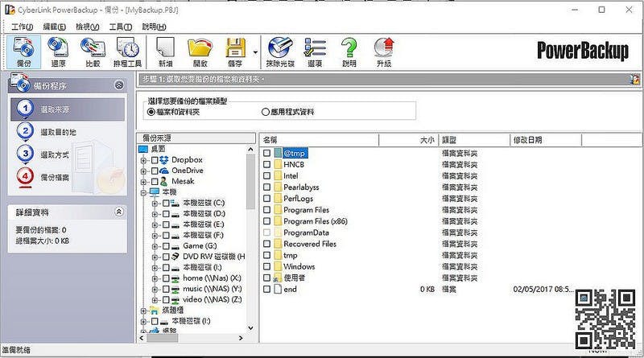This screenshot has height=358, width=644.
Task: Open the 檢視(V) menu
Action: 87,27
